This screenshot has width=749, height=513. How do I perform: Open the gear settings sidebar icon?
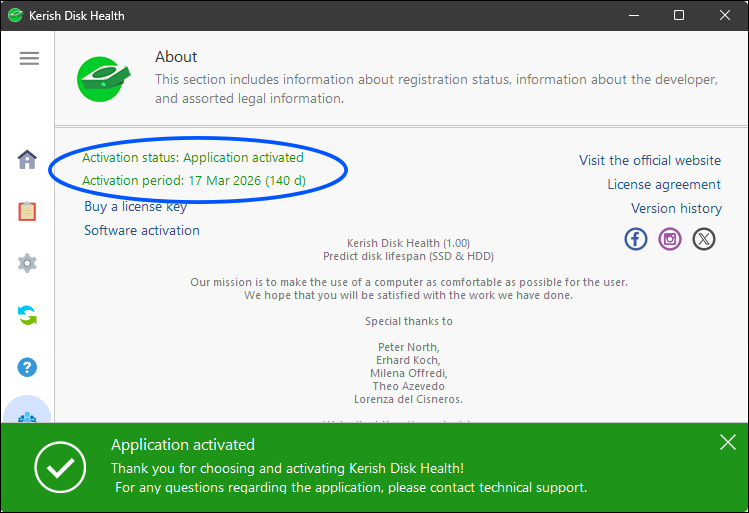27,263
